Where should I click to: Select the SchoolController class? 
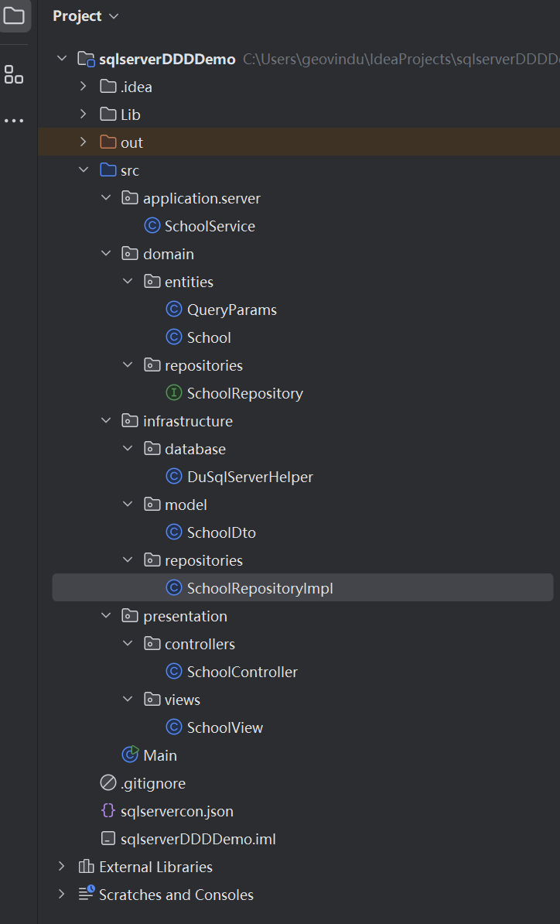(x=242, y=672)
